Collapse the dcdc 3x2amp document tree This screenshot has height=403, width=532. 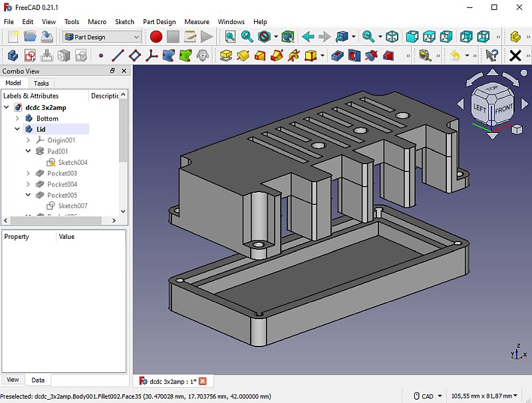pyautogui.click(x=7, y=107)
